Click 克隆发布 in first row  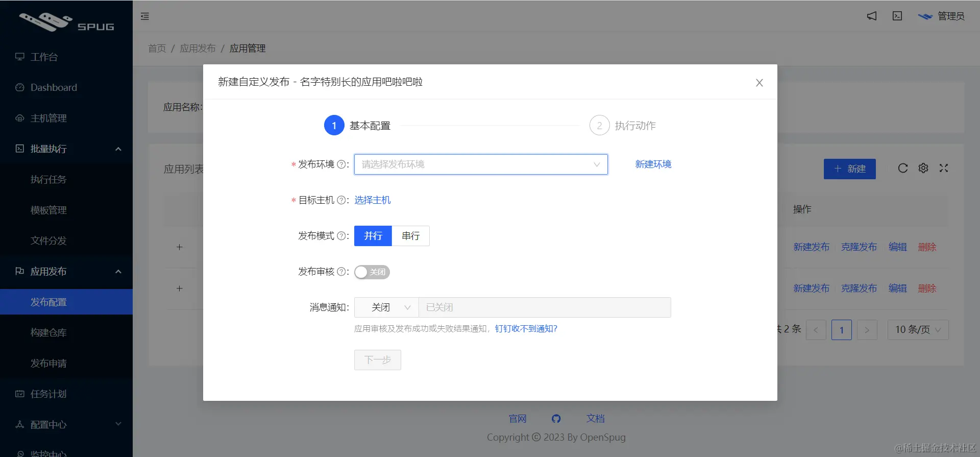pyautogui.click(x=859, y=247)
